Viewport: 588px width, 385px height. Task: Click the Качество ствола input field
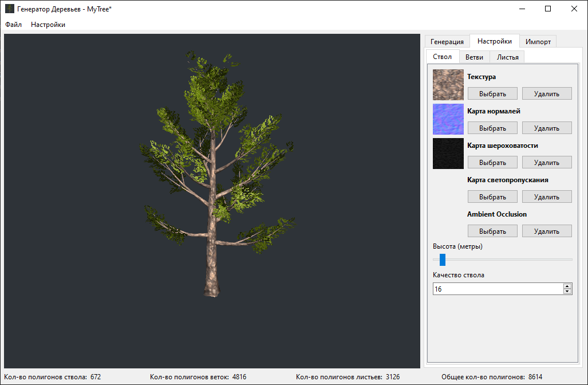(498, 289)
